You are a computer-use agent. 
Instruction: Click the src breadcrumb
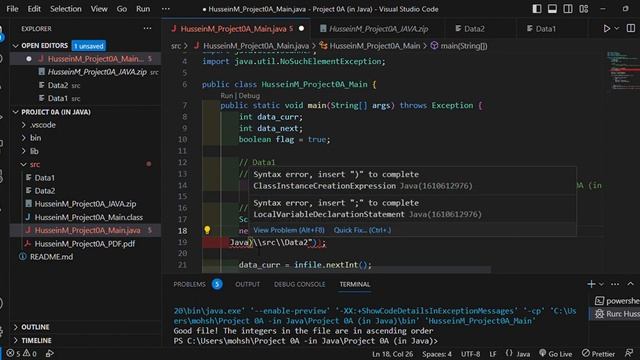pos(176,46)
